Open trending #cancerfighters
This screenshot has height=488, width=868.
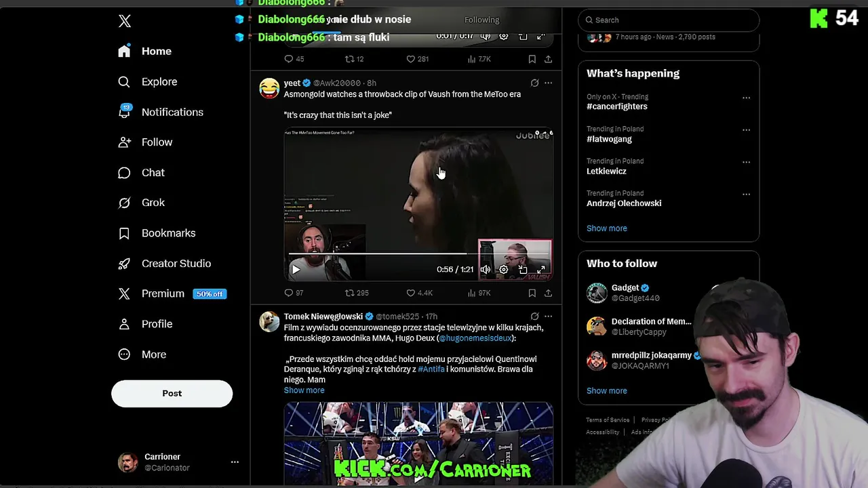[x=616, y=106]
